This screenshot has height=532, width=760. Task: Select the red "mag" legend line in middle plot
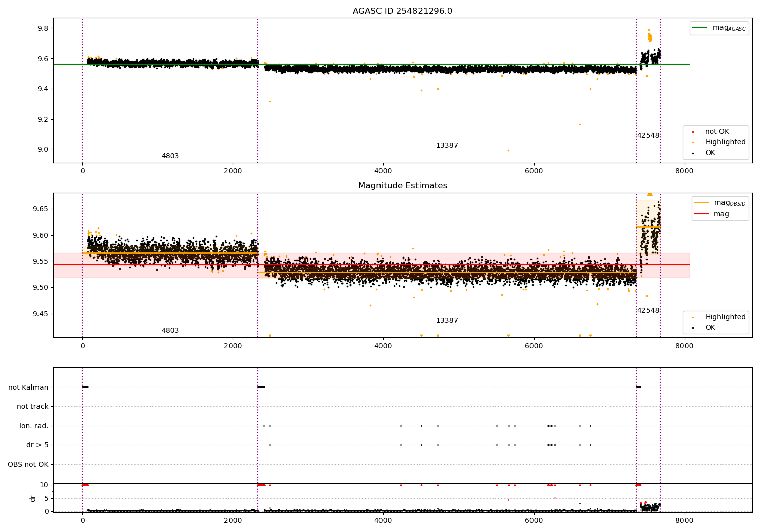(702, 214)
